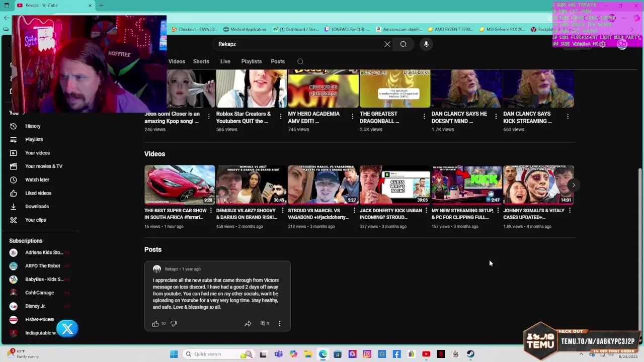Image resolution: width=644 pixels, height=362 pixels.
Task: Open new browser tab with plus
Action: pos(101,6)
